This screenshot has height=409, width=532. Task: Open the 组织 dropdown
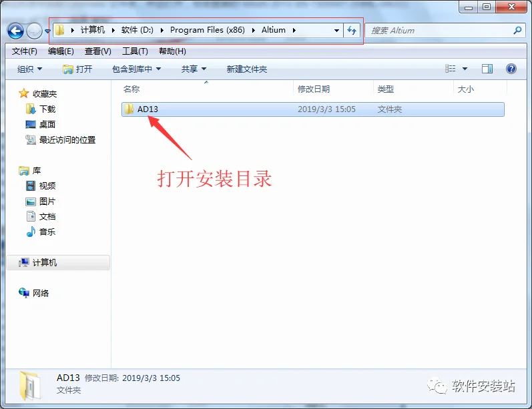(29, 69)
